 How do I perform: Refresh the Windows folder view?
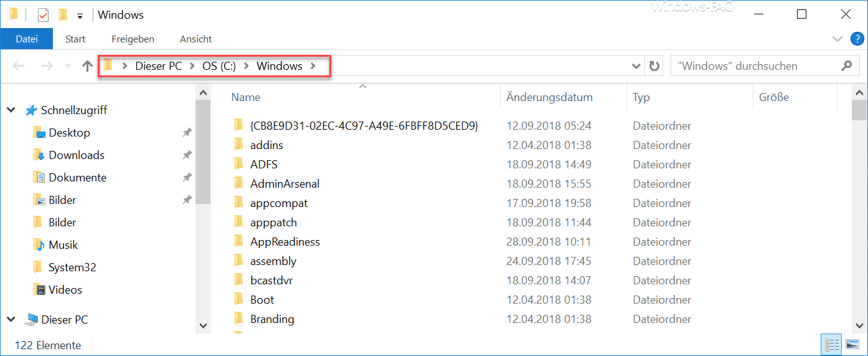pyautogui.click(x=654, y=66)
